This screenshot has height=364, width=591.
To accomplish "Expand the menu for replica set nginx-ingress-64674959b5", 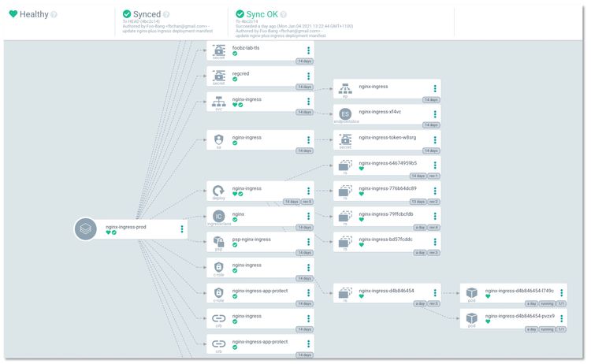I will (x=434, y=165).
